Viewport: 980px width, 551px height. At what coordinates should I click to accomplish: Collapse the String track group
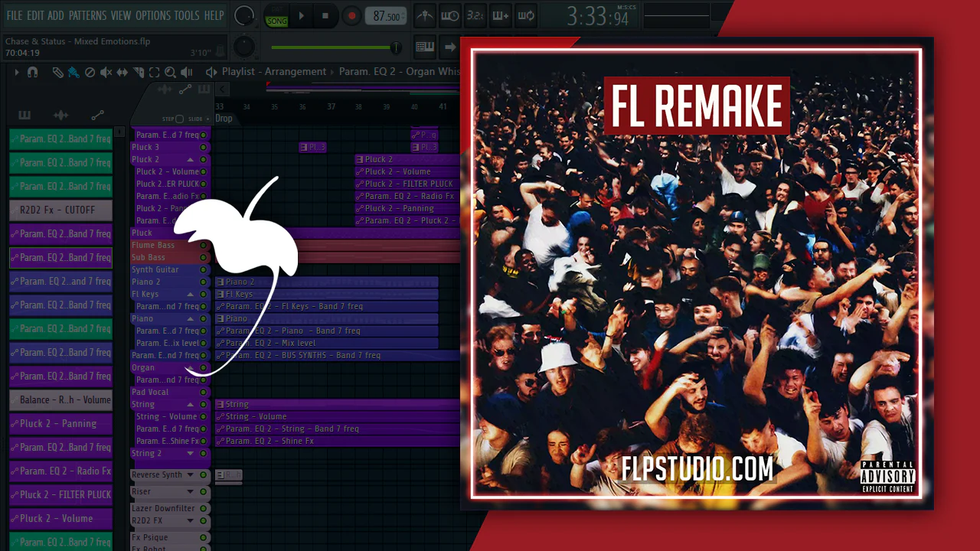pos(190,404)
